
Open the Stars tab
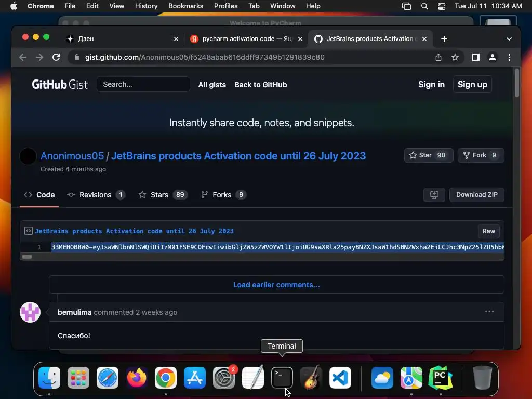(x=163, y=195)
